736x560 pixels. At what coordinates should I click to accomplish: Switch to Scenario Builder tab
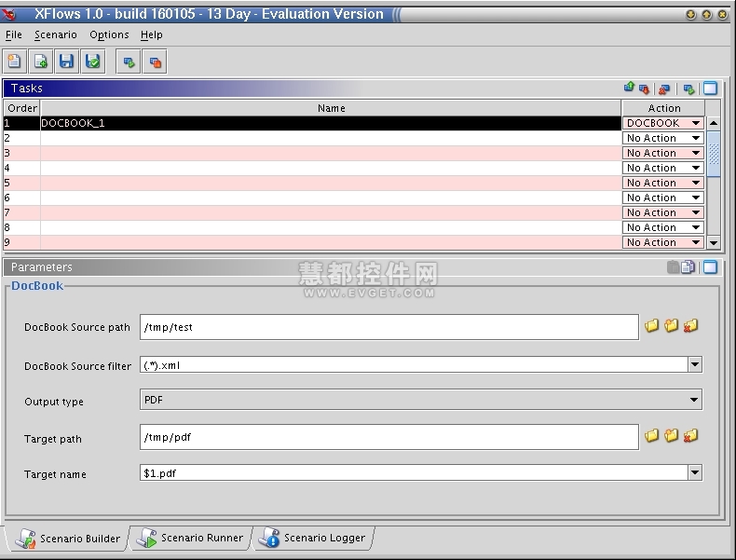pyautogui.click(x=67, y=539)
